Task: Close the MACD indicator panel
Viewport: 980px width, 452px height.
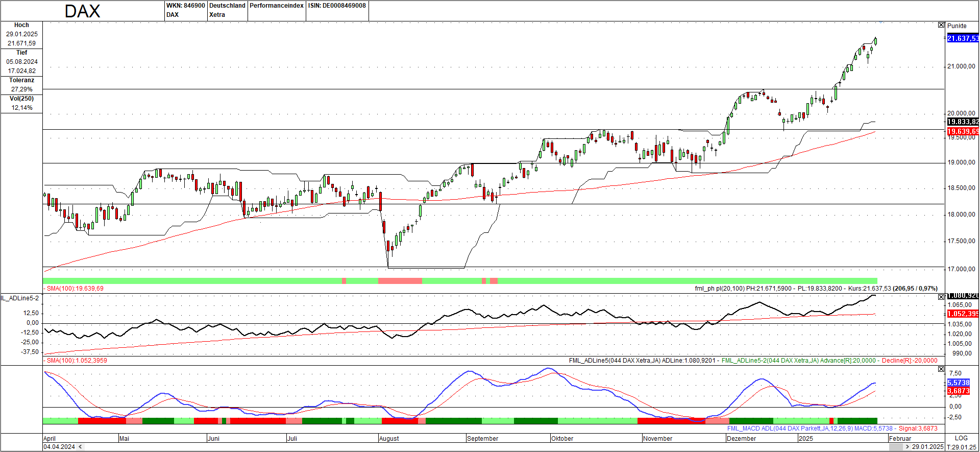Action: (941, 369)
